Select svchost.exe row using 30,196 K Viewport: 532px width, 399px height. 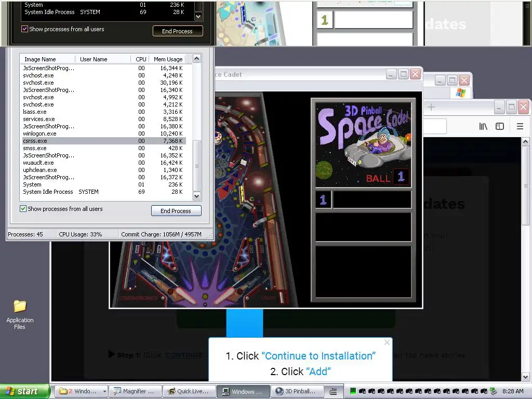104,83
